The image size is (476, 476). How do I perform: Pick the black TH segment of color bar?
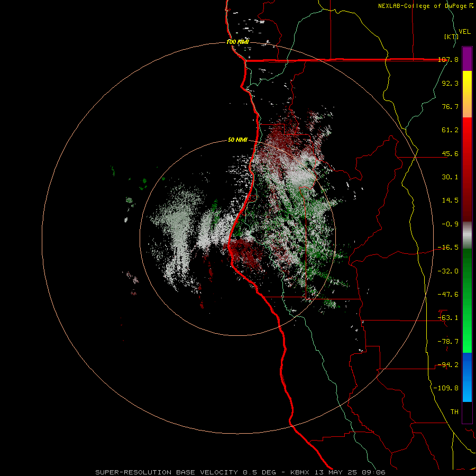click(x=467, y=412)
